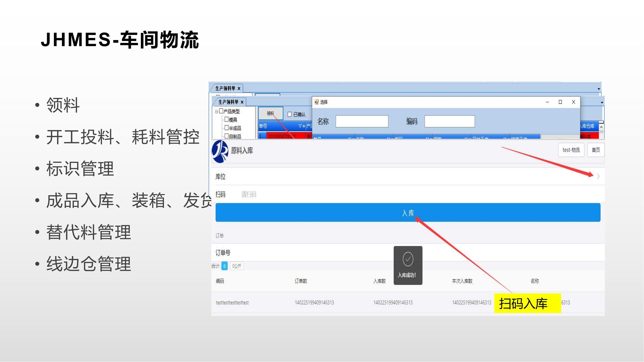644x362 pixels.
Task: Click the 编码 table column header
Action: point(220,281)
